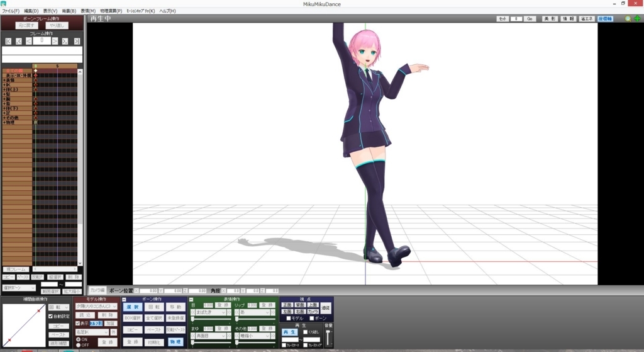
Task: Click the 読込 model load button
Action: tap(85, 315)
